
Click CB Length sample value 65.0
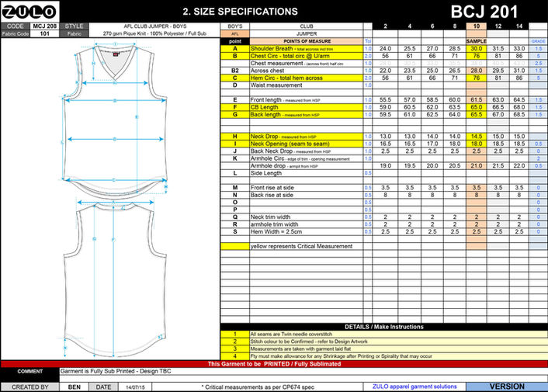476,107
